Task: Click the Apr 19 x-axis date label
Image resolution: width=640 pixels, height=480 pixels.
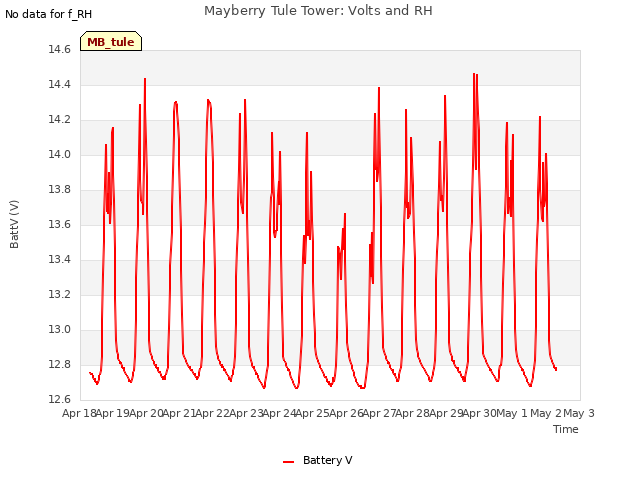Action: pos(113,413)
